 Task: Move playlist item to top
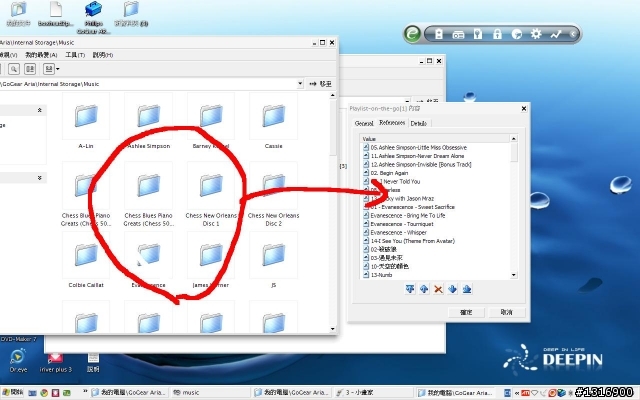tap(410, 289)
